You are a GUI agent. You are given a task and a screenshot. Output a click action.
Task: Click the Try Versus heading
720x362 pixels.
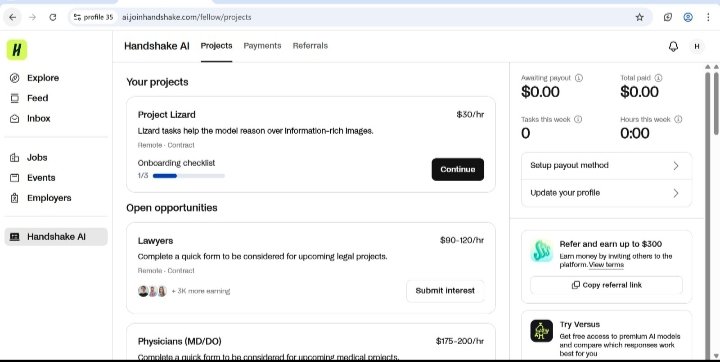(x=579, y=324)
